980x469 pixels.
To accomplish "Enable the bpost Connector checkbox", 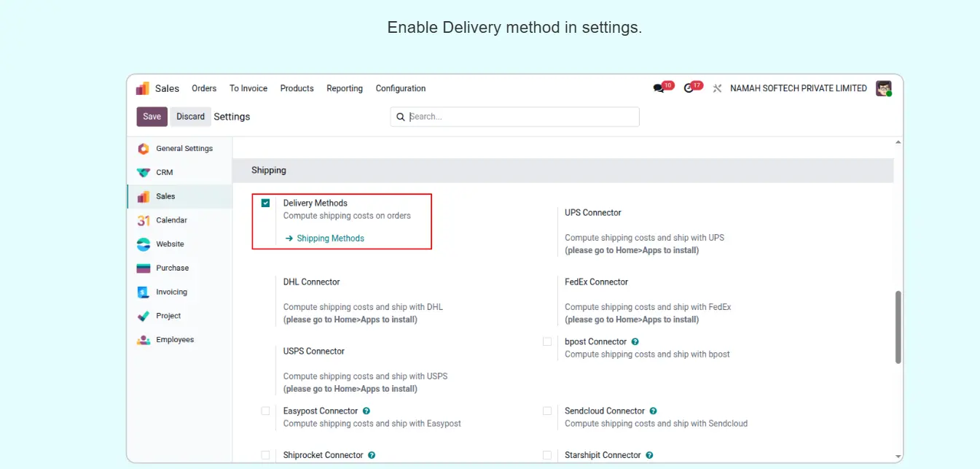I will 547,341.
